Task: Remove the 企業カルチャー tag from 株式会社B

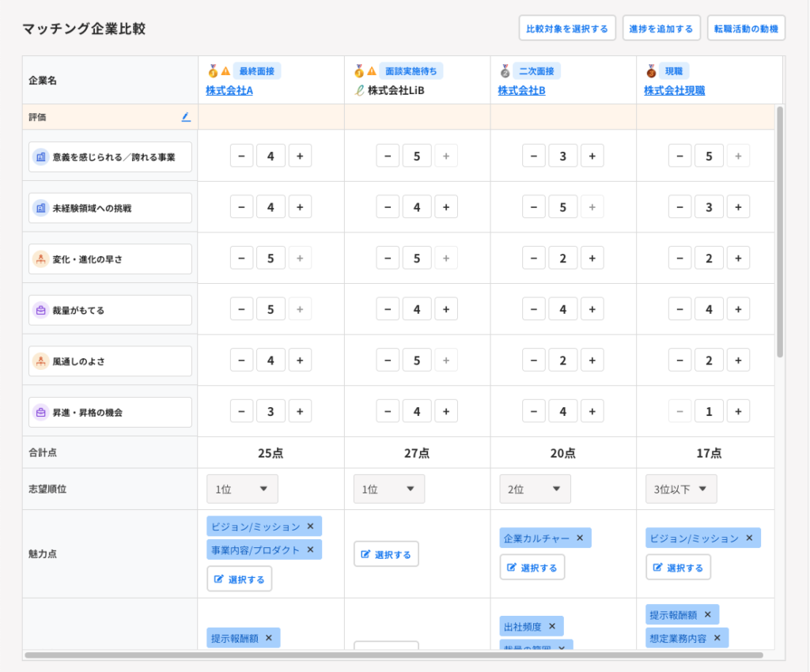Action: coord(580,538)
